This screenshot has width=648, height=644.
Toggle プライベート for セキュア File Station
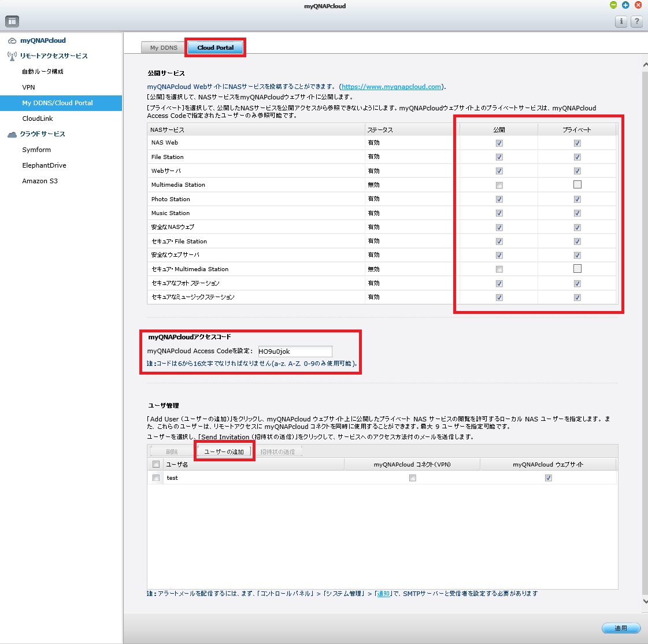(577, 242)
